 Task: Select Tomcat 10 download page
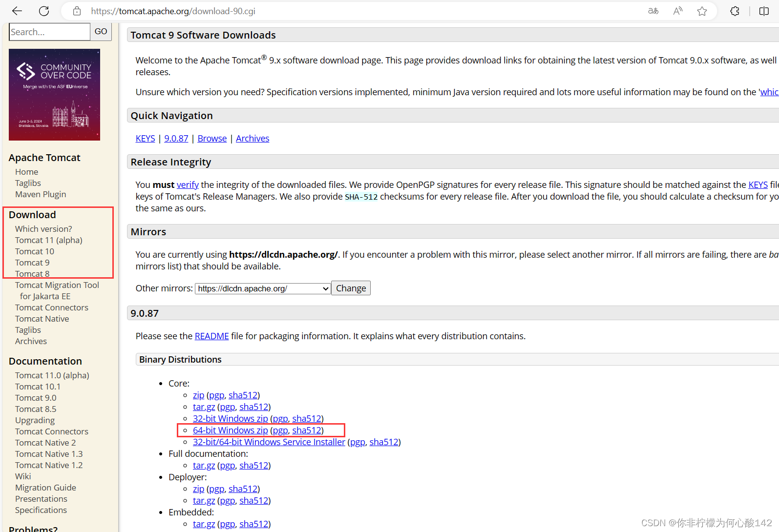(x=35, y=251)
